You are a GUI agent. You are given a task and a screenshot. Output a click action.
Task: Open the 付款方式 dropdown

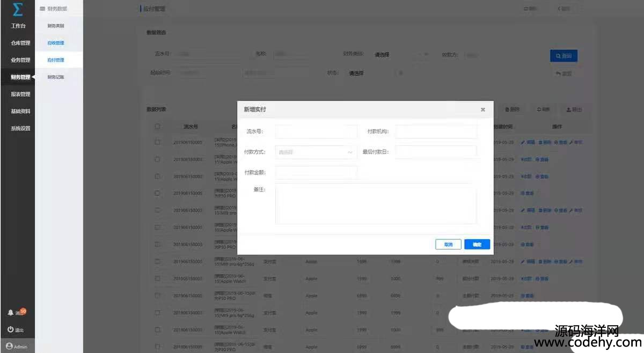[x=316, y=152]
